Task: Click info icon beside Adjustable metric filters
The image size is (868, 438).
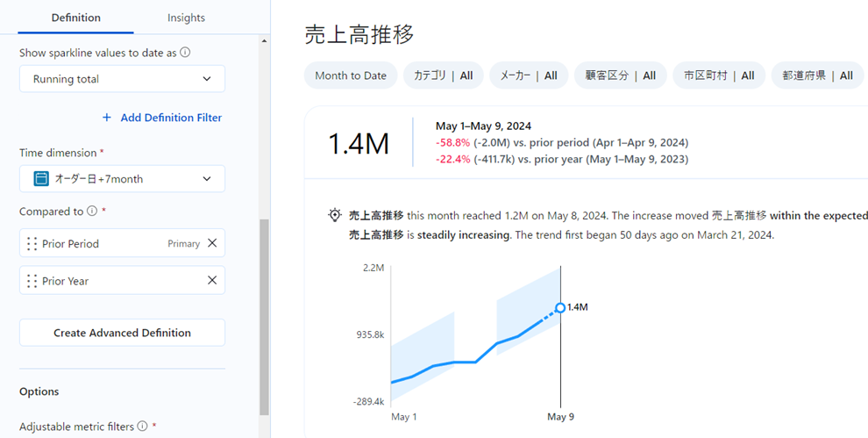Action: tap(142, 427)
